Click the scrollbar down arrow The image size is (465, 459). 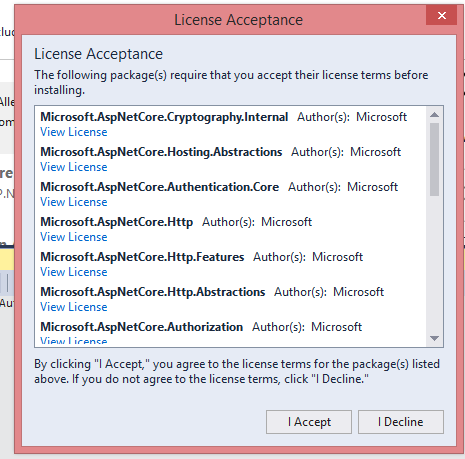point(434,339)
